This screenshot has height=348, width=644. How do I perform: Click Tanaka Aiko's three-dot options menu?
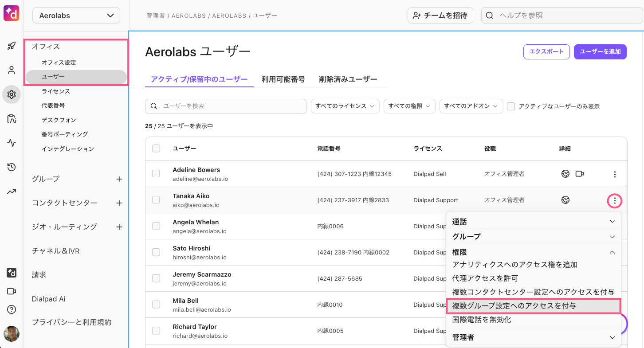tap(615, 201)
